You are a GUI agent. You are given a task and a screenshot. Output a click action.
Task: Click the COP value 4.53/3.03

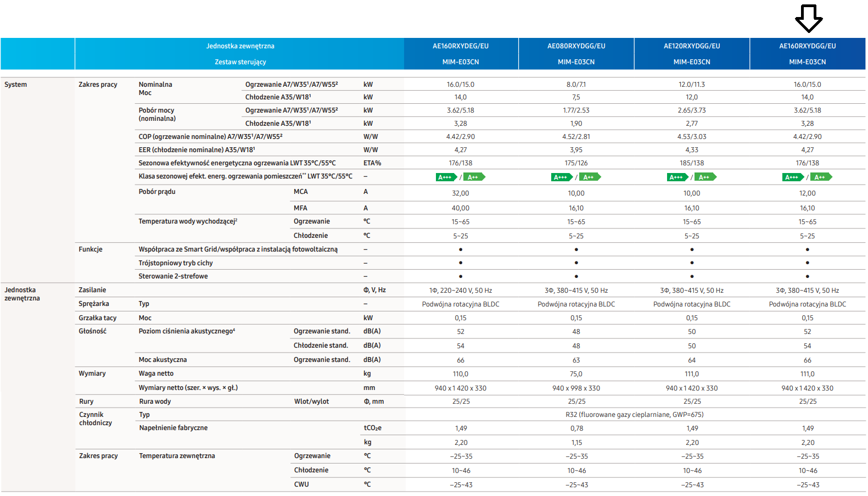click(x=692, y=137)
